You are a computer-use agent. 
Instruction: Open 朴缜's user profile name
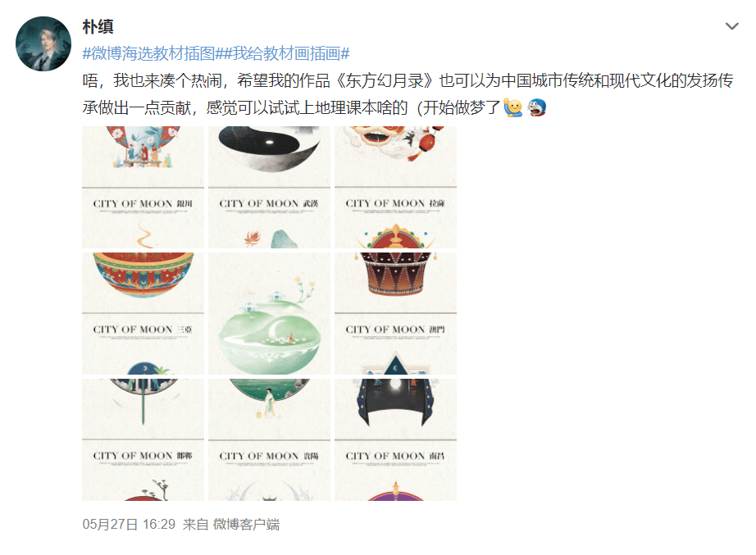[x=98, y=26]
